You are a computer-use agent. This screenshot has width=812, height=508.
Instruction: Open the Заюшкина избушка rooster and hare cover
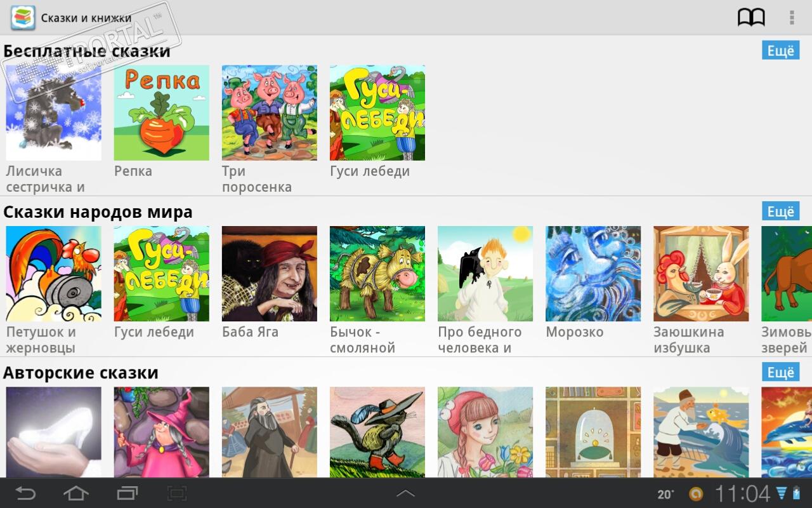pyautogui.click(x=701, y=274)
